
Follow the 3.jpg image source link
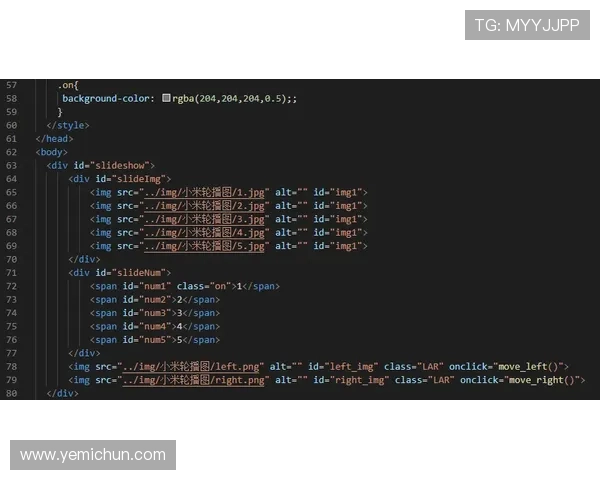206,219
